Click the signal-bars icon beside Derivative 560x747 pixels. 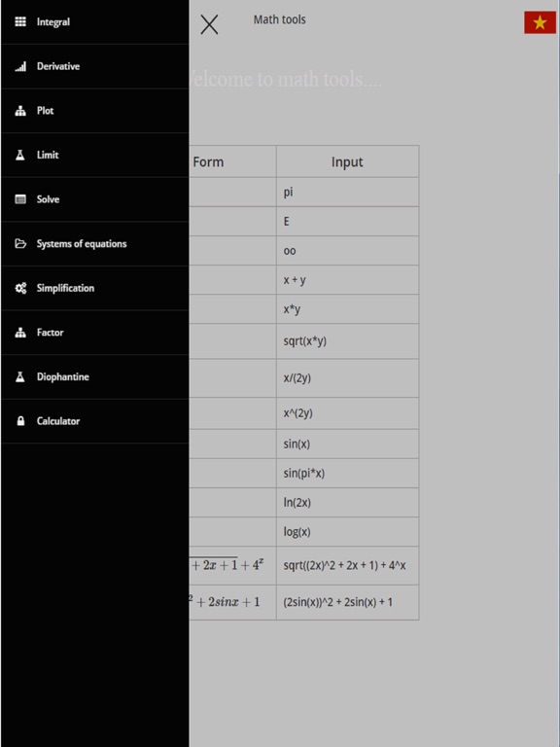pos(20,66)
